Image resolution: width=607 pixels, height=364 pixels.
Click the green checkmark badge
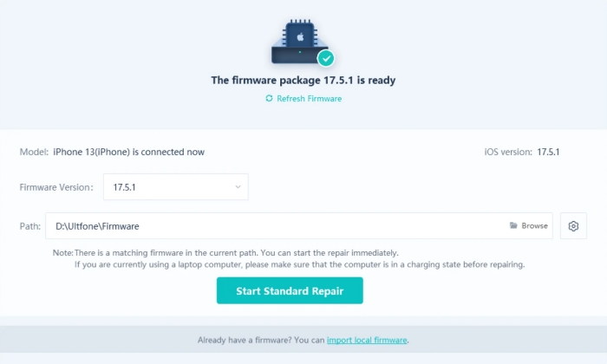click(x=326, y=59)
